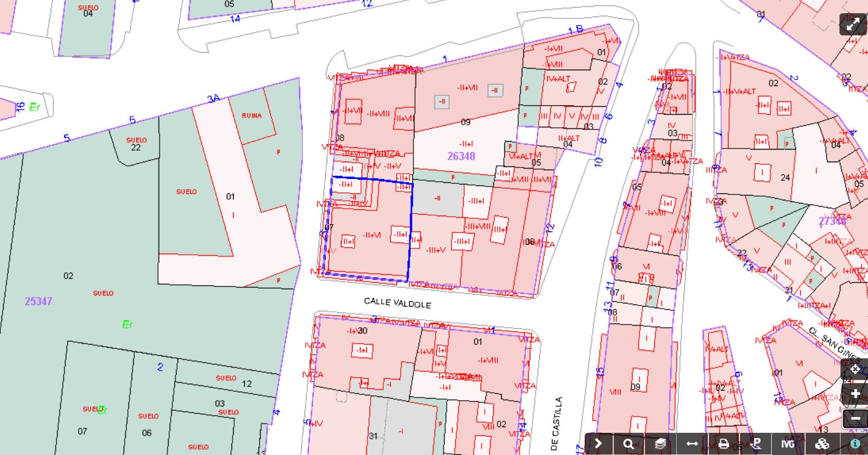
Task: Toggle fullscreen map view
Action: coord(852,25)
